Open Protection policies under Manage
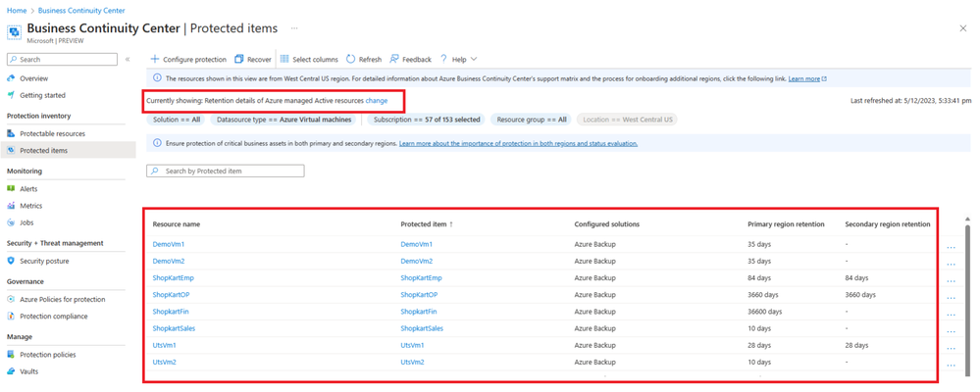 pos(48,355)
